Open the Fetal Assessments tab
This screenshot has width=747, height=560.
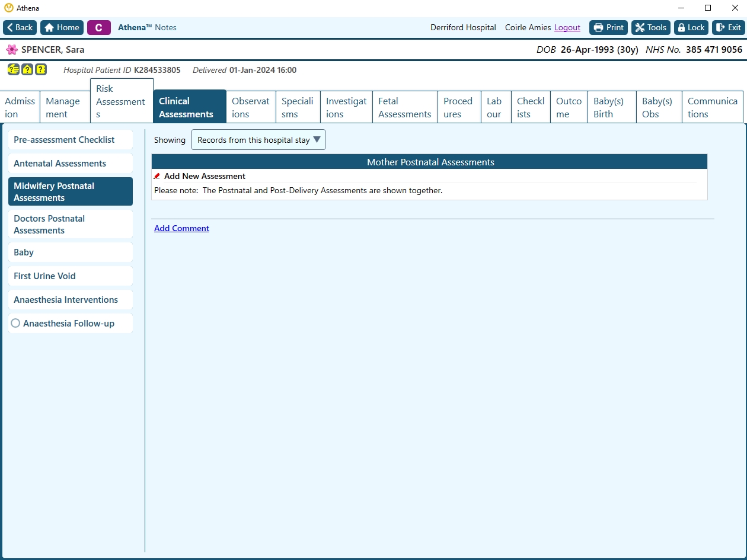pos(405,107)
